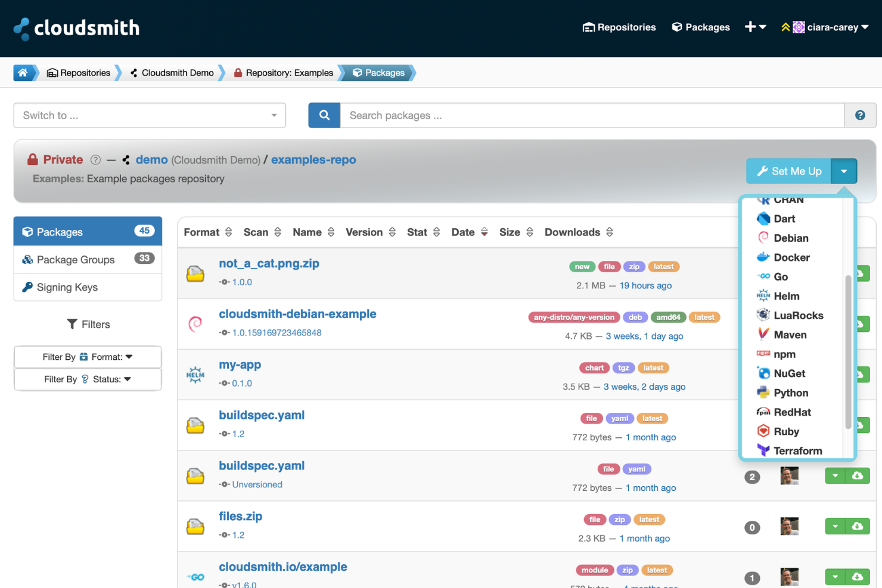This screenshot has width=882, height=588.
Task: Expand files.zip row action dropdown
Action: point(835,526)
